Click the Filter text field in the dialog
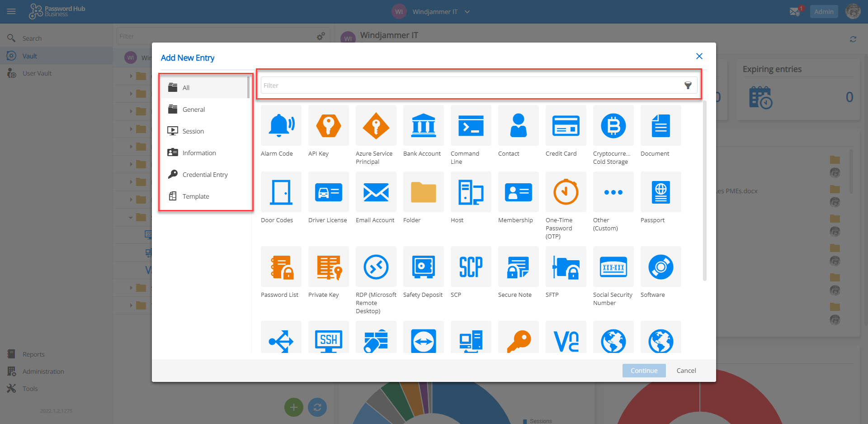 pos(452,85)
